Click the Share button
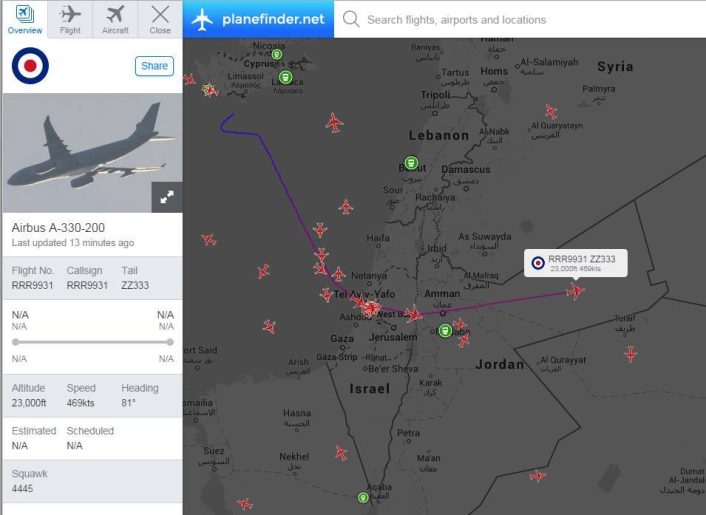Viewport: 706px width, 515px height. 154,66
